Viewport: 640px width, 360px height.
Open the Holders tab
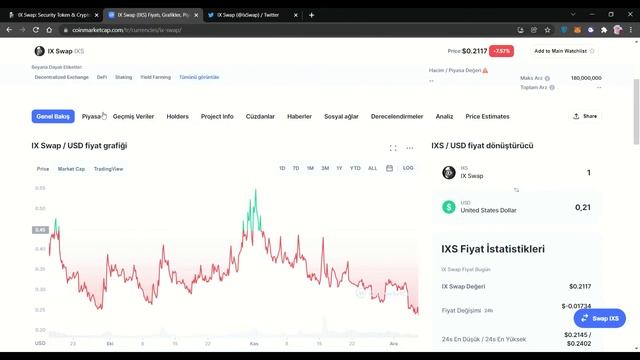(178, 116)
